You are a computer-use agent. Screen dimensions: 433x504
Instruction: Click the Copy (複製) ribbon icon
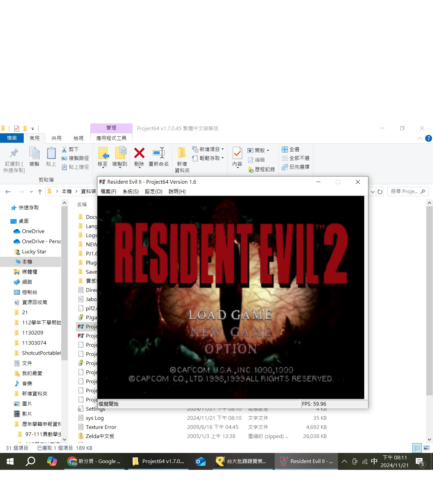(x=34, y=153)
